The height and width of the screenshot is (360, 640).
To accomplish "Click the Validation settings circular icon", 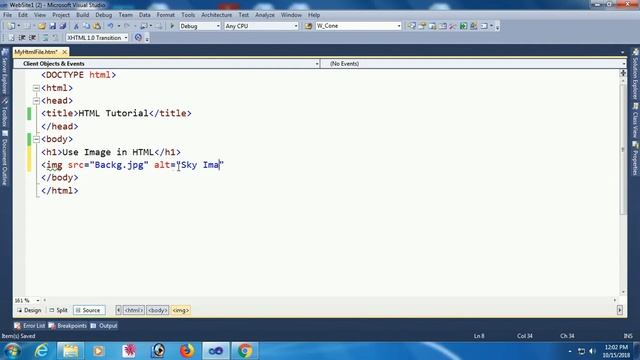I will point(138,38).
